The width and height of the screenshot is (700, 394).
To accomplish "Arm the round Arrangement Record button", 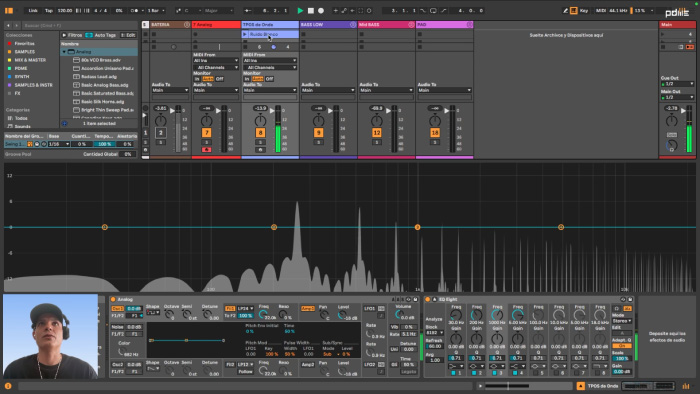I will click(321, 10).
